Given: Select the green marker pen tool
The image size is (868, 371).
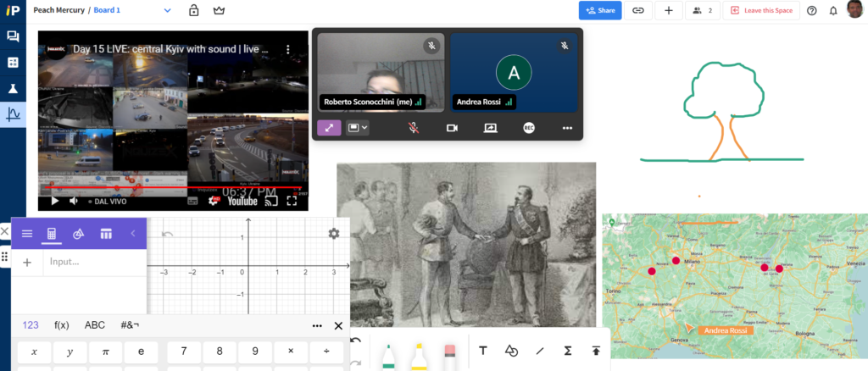Looking at the screenshot, I should click(x=388, y=356).
